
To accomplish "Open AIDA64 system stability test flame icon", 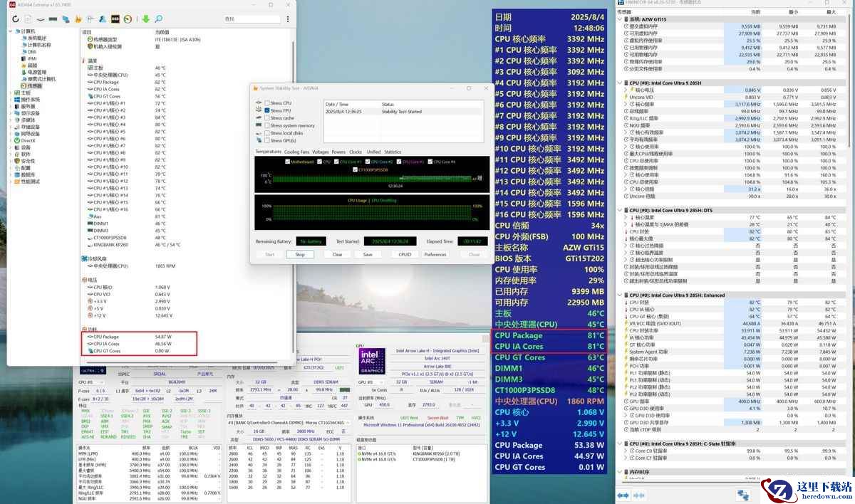I will pyautogui.click(x=78, y=19).
